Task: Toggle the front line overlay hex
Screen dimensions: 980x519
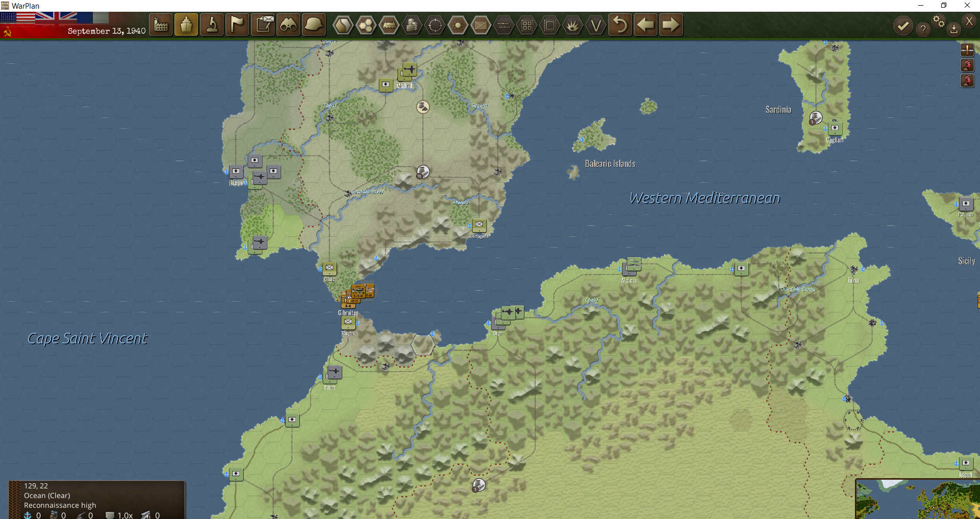Action: pyautogui.click(x=504, y=24)
